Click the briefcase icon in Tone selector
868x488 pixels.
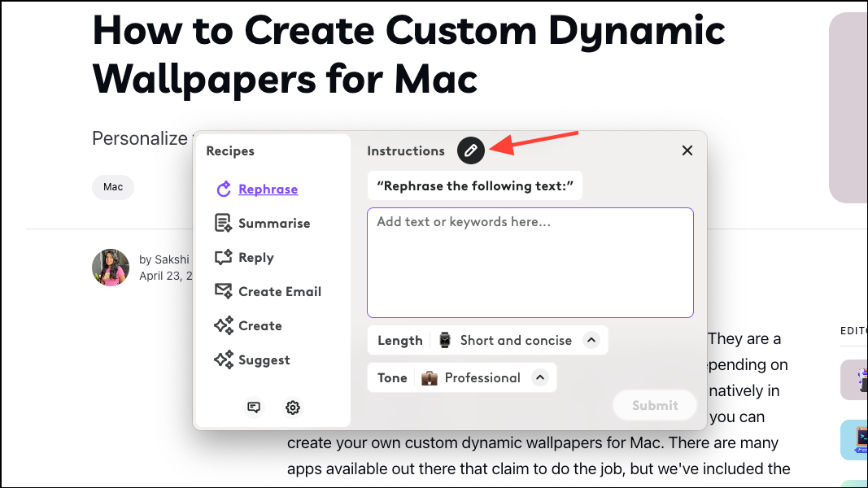pyautogui.click(x=430, y=378)
